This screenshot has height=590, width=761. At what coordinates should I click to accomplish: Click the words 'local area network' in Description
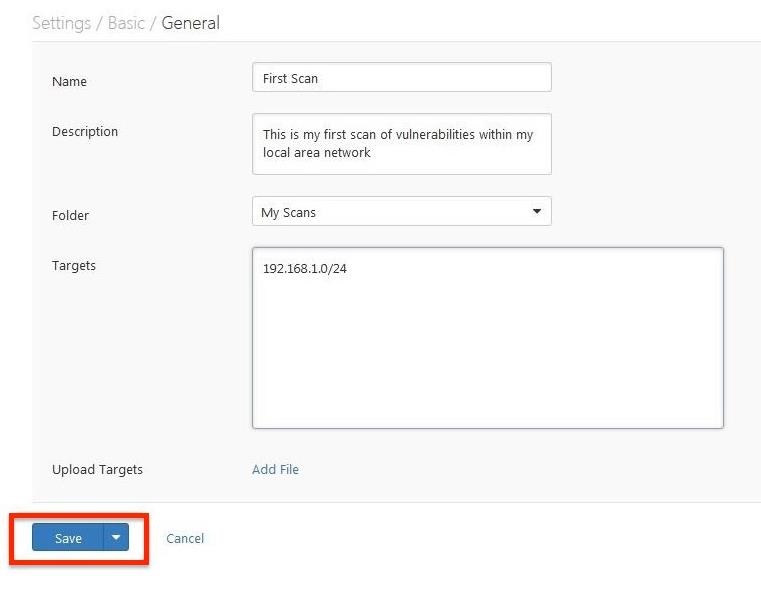tap(317, 153)
